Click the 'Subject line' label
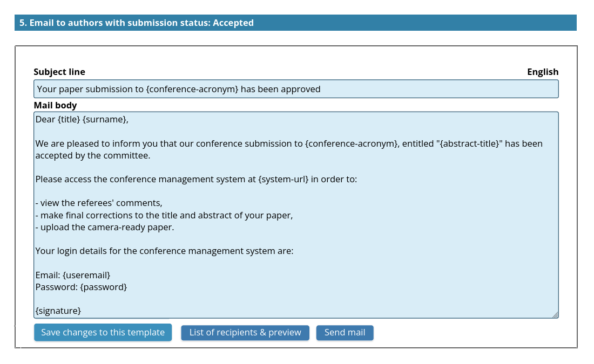The height and width of the screenshot is (364, 594). 59,72
